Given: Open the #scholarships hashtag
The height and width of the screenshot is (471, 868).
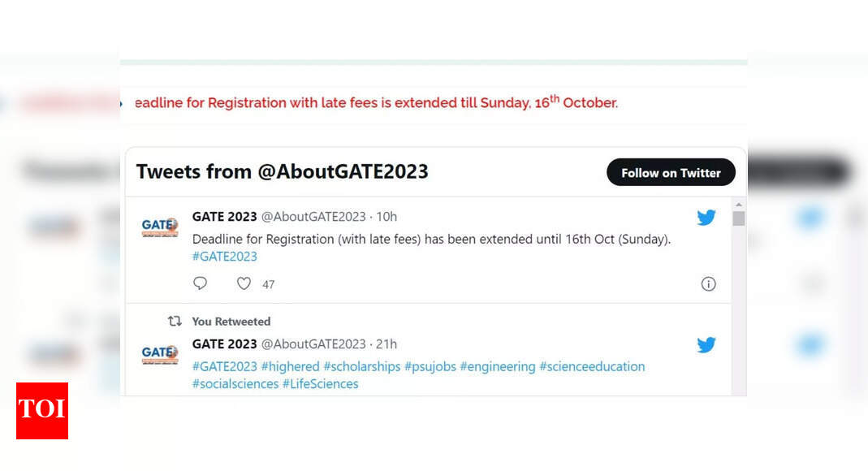Looking at the screenshot, I should tap(362, 366).
